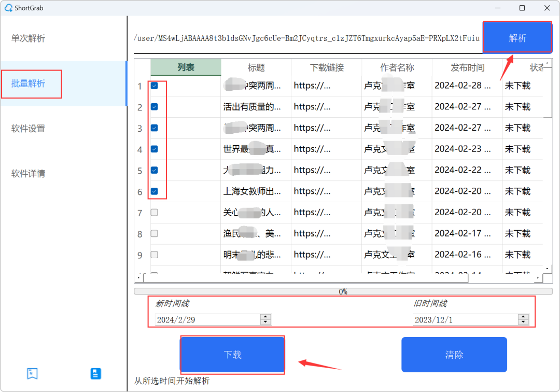Click the 下载 button
This screenshot has height=392, width=560.
[232, 355]
